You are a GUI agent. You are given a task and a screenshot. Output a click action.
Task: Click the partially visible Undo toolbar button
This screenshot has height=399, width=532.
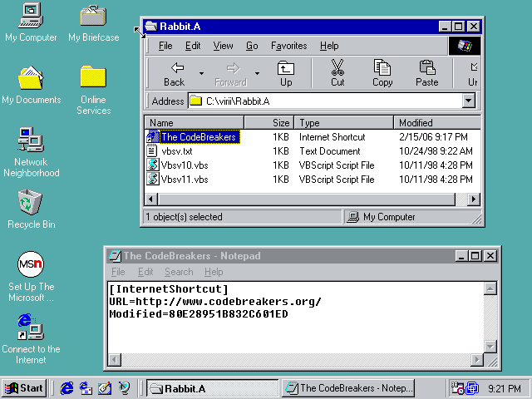click(x=473, y=74)
